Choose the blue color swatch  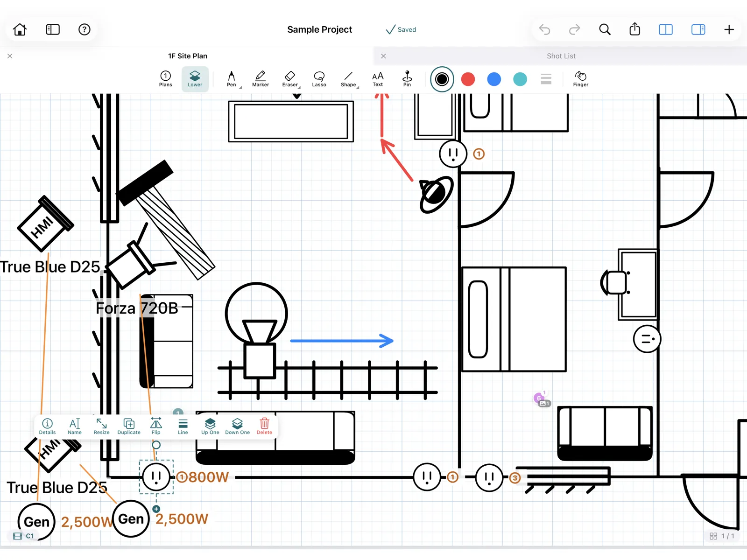(494, 79)
